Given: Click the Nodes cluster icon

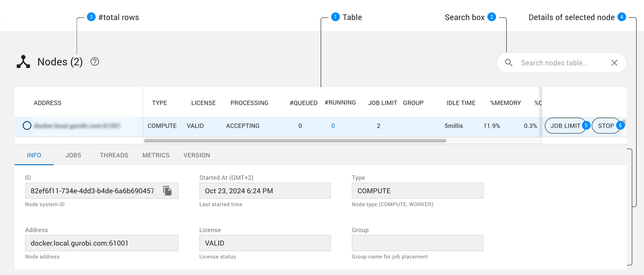Looking at the screenshot, I should point(23,62).
